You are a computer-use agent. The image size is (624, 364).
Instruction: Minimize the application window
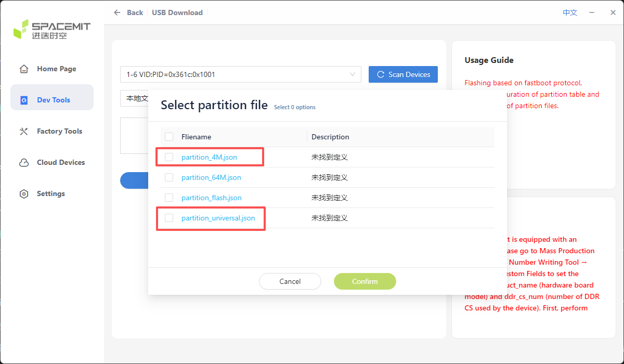pos(592,12)
